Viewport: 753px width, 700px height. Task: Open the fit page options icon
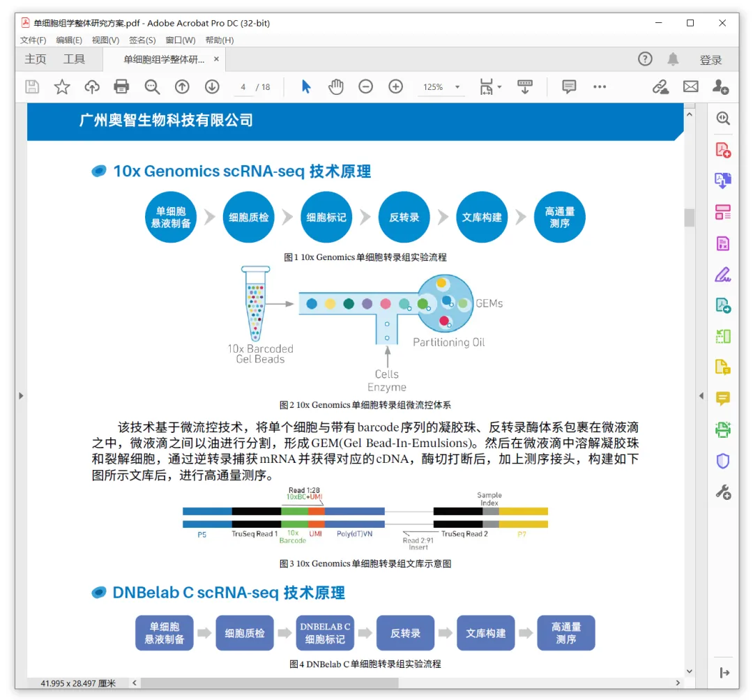click(487, 87)
